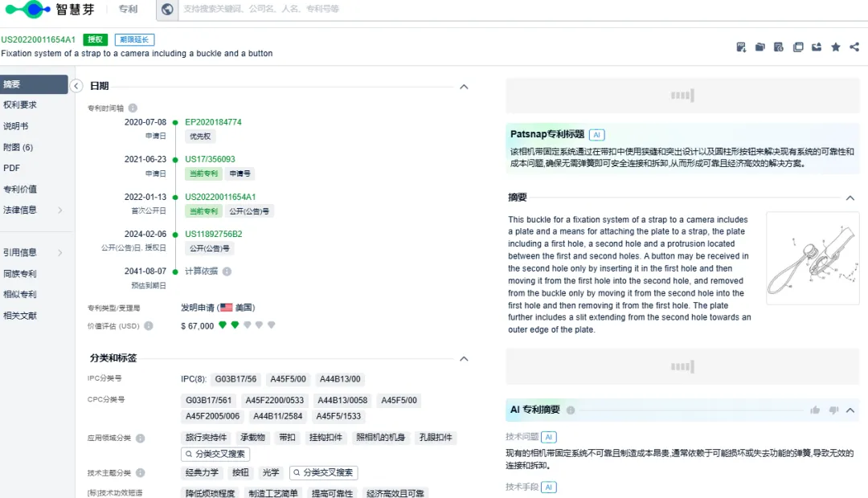
Task: Thumbs up the AI 专利摘要
Action: point(815,410)
